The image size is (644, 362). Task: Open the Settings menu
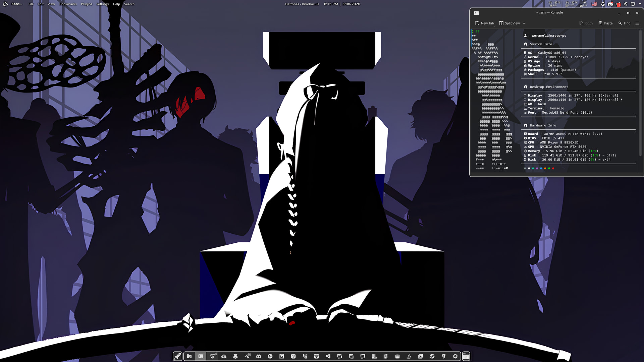[102, 4]
